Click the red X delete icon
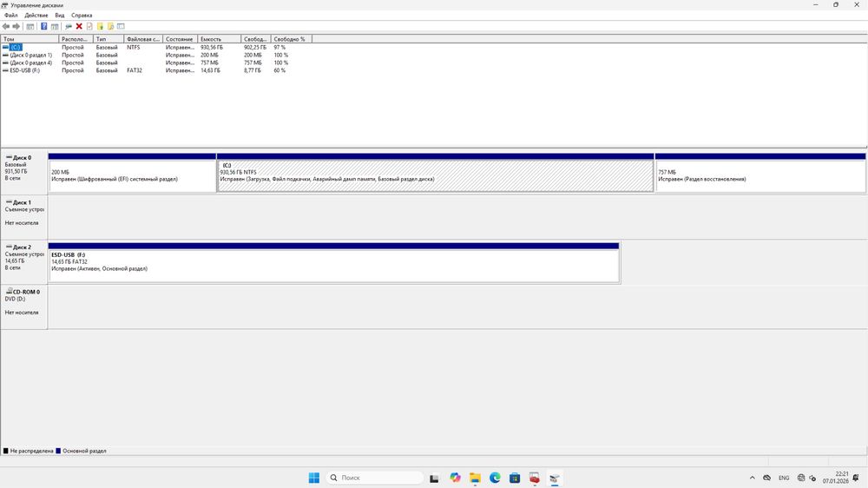This screenshot has width=868, height=488. click(79, 27)
